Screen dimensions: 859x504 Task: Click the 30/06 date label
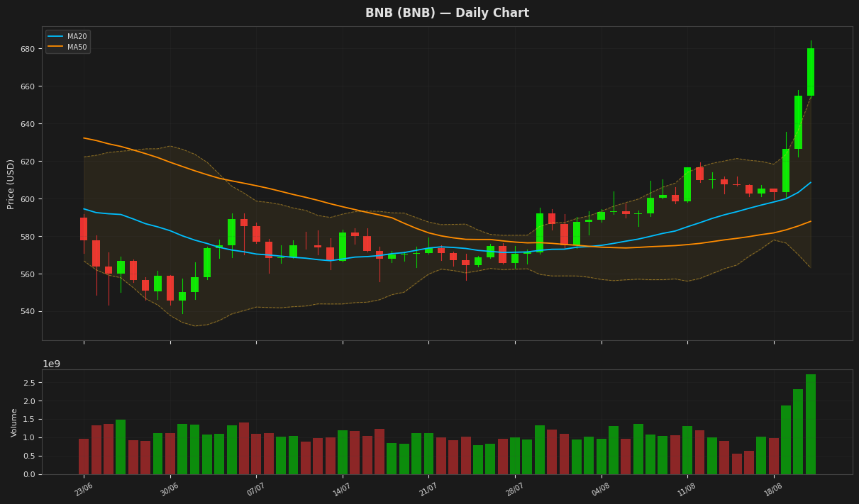(170, 489)
